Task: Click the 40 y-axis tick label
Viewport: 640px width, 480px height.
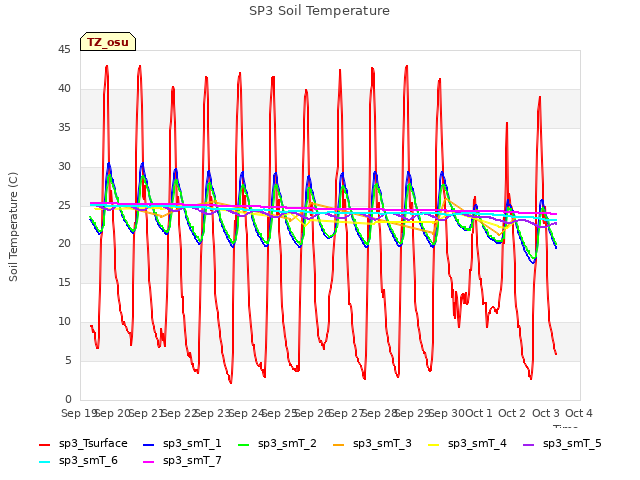Action: point(64,89)
